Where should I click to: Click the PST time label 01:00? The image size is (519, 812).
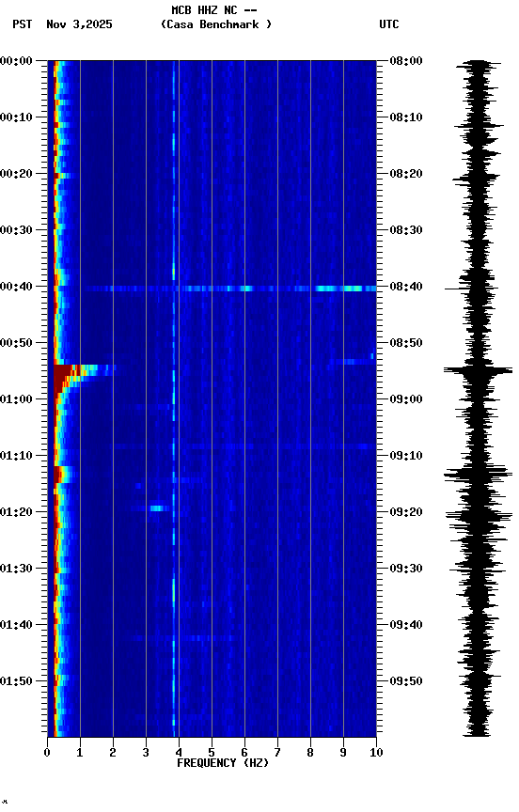tap(16, 399)
